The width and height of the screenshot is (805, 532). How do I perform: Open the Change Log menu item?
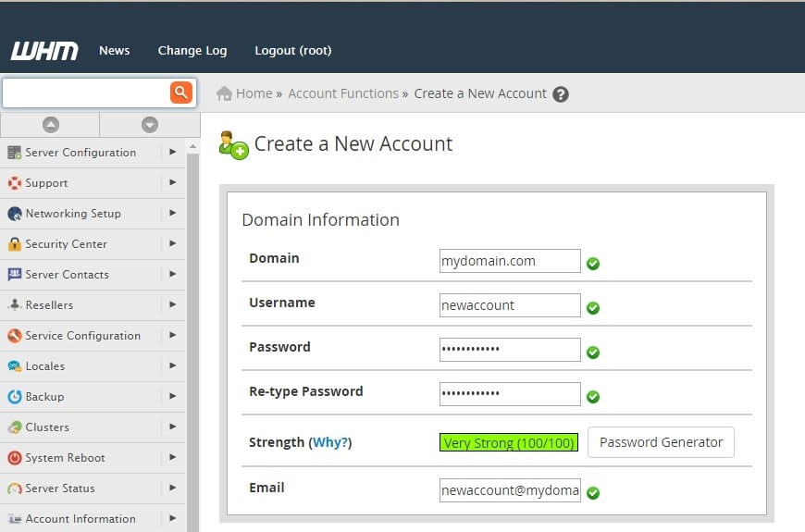192,51
